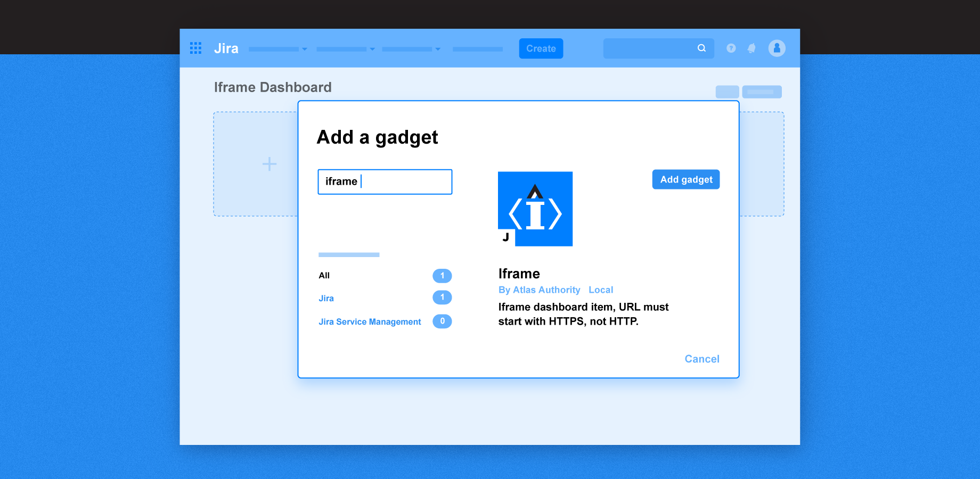Click the Iframe Dashboard heading
The height and width of the screenshot is (479, 980).
pyautogui.click(x=273, y=87)
